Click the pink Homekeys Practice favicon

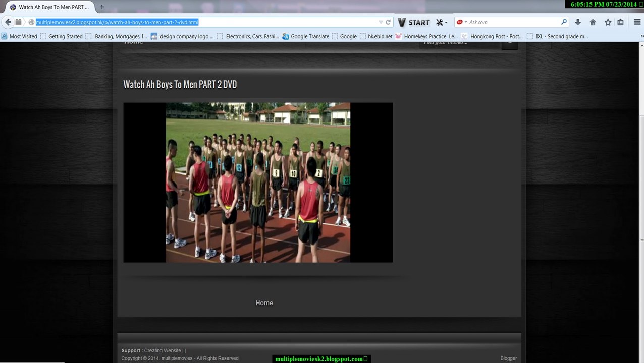(x=398, y=36)
